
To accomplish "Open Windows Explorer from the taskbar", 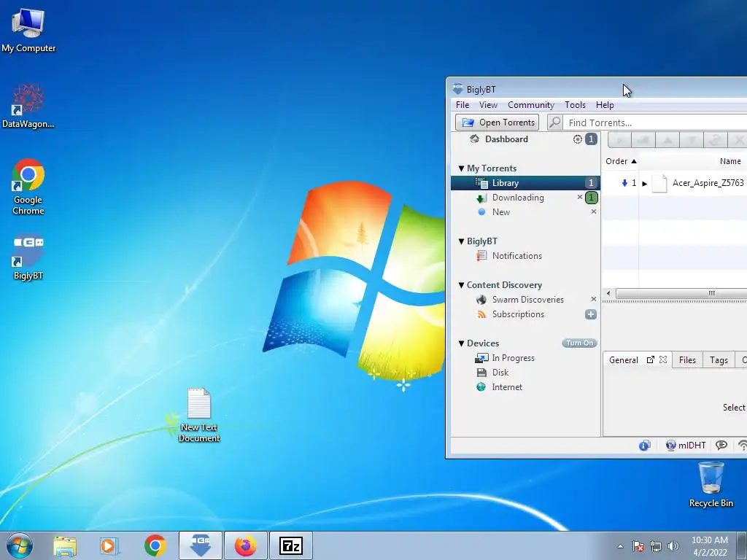I will click(x=64, y=545).
